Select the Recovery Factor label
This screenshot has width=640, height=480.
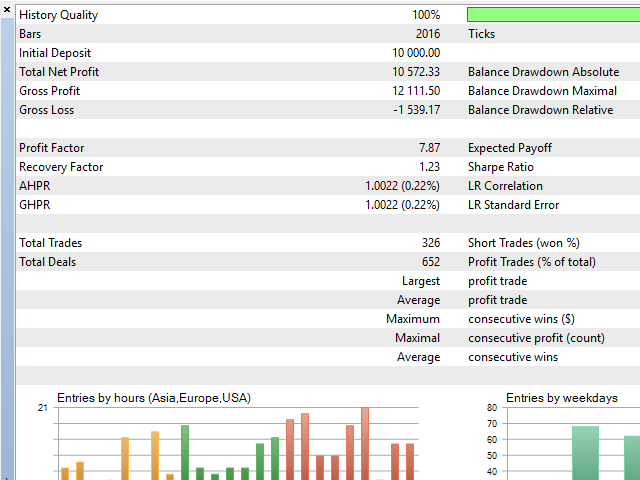61,167
